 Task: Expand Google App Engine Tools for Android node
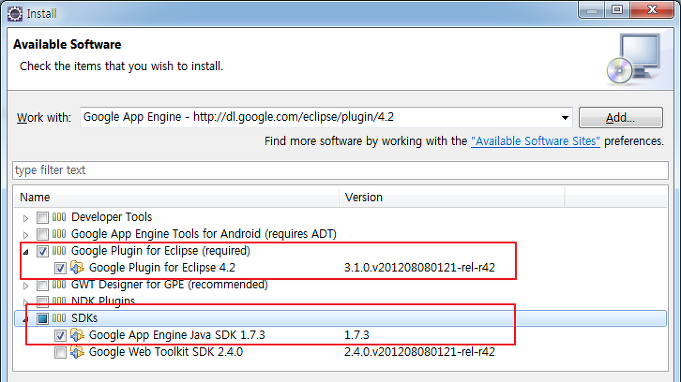tap(26, 235)
